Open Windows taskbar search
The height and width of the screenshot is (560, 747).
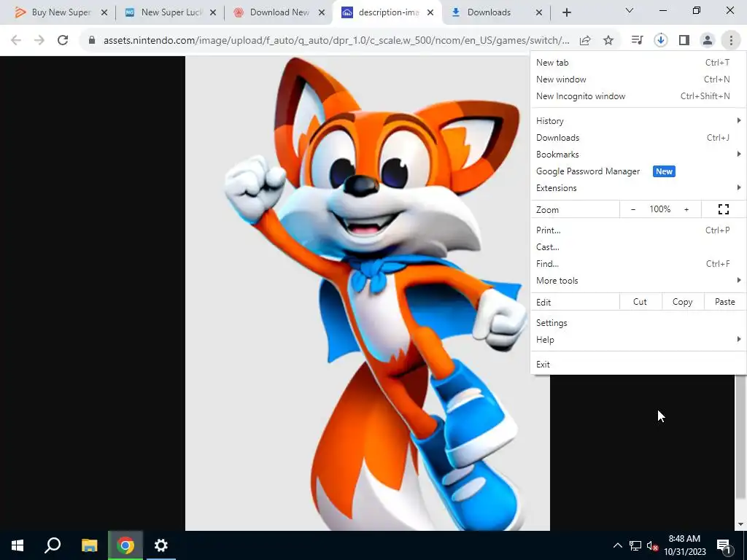click(x=53, y=545)
